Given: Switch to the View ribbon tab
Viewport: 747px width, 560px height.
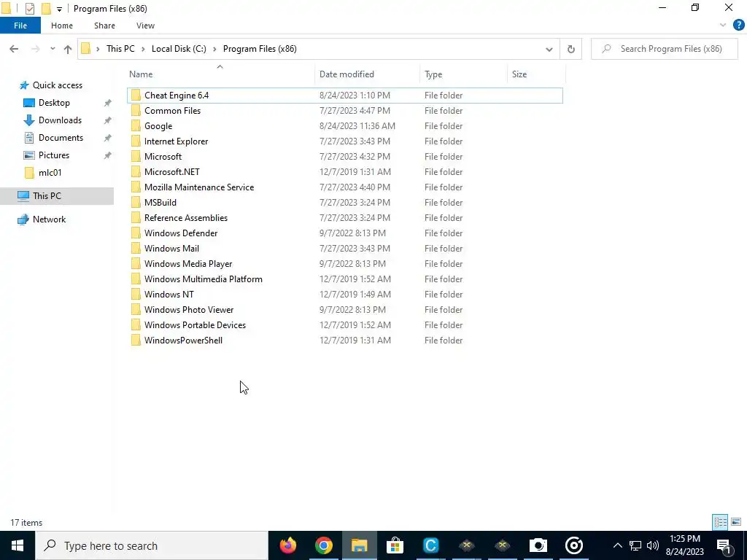Looking at the screenshot, I should [x=145, y=26].
